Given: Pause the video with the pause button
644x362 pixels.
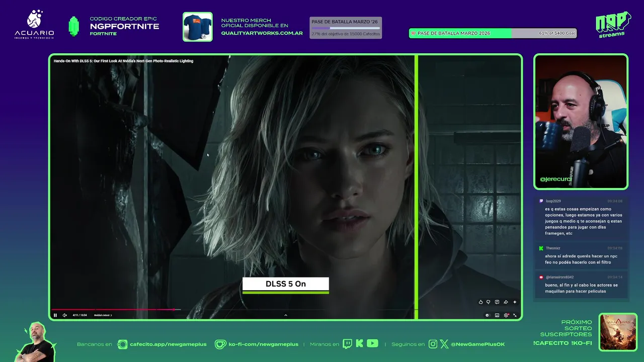Looking at the screenshot, I should (55, 315).
